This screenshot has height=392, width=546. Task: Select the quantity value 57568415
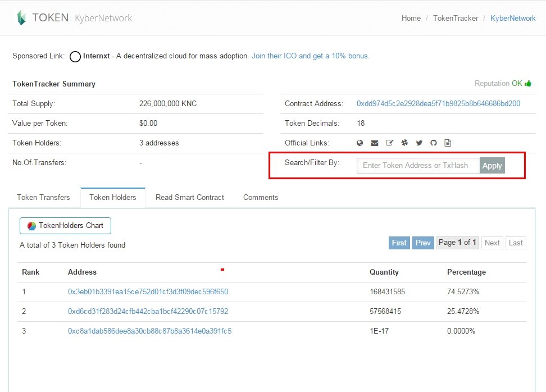(x=385, y=311)
